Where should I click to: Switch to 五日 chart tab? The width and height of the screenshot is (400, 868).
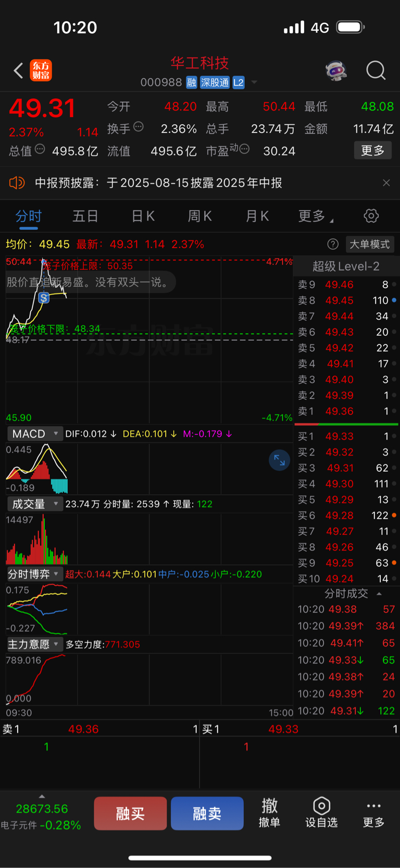[x=85, y=216]
